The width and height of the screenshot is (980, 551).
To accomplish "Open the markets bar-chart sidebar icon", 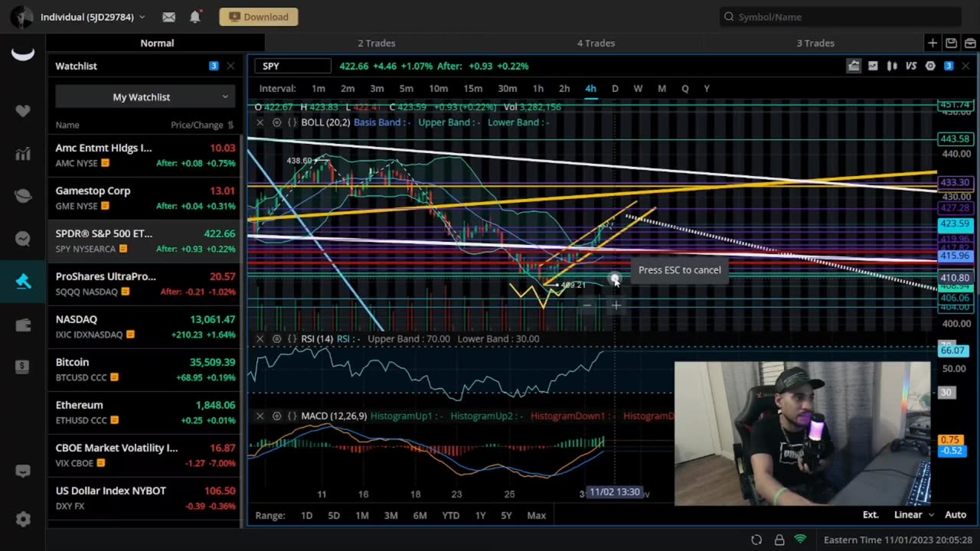I will coord(23,154).
